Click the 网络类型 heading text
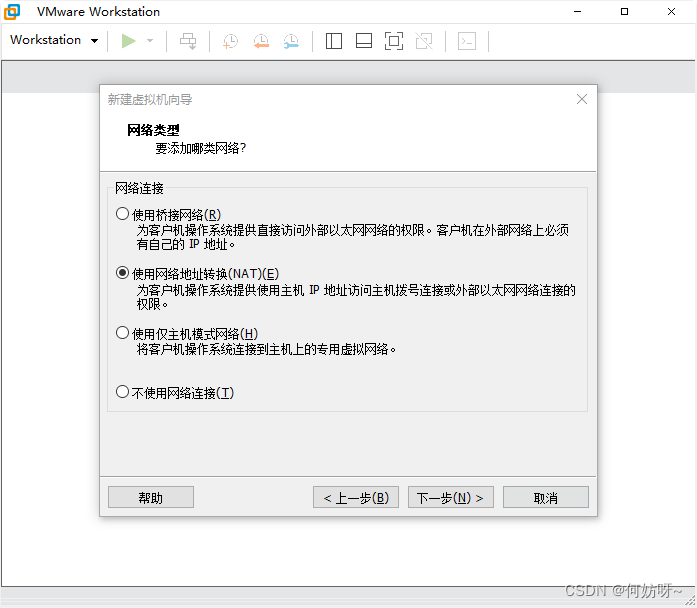 pos(153,130)
